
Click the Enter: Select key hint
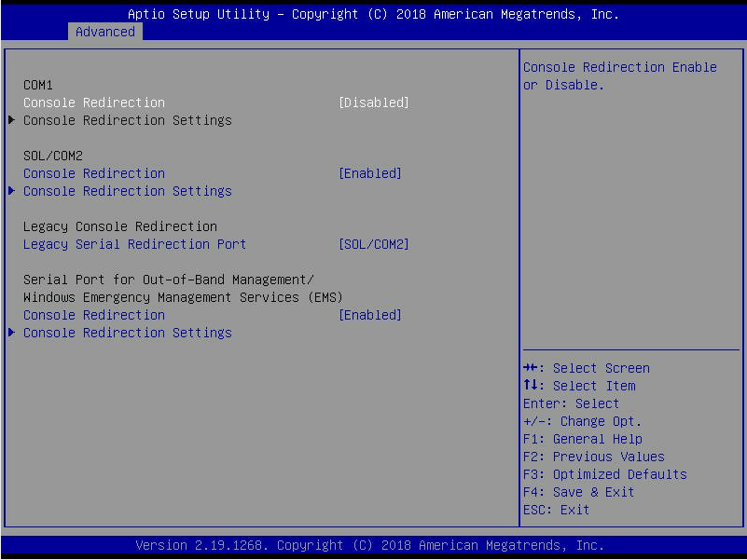pos(571,403)
